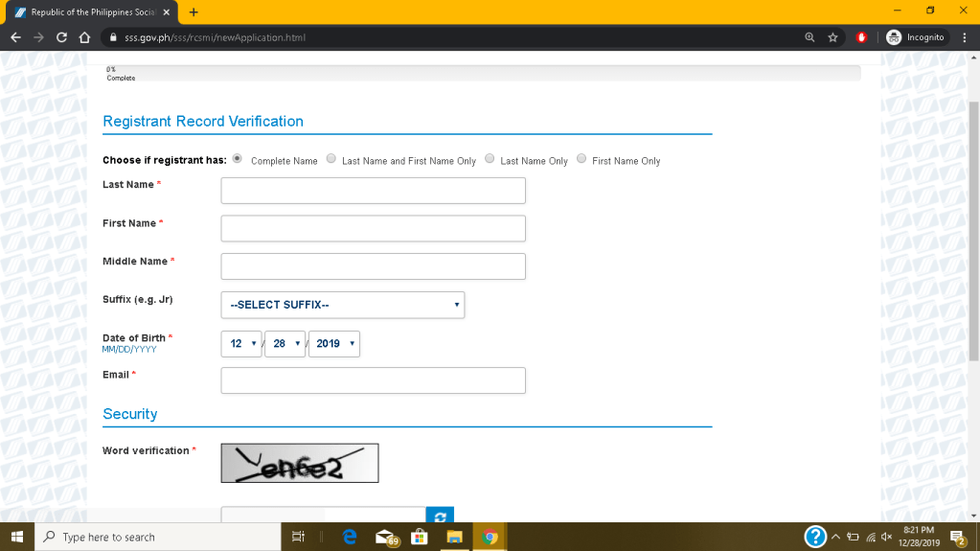This screenshot has width=980, height=551.
Task: Select the Republic of the Philippines tab
Action: coord(91,12)
